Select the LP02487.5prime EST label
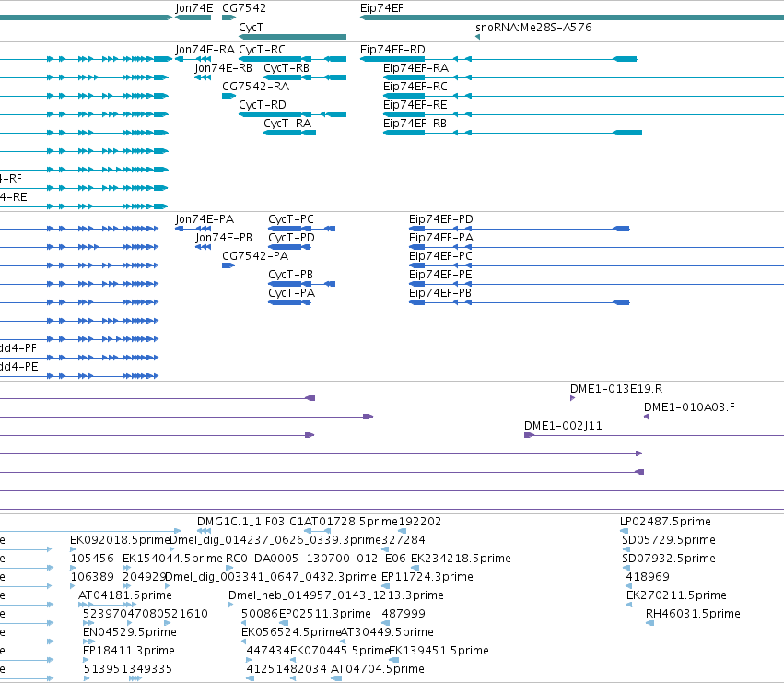 coord(665,522)
